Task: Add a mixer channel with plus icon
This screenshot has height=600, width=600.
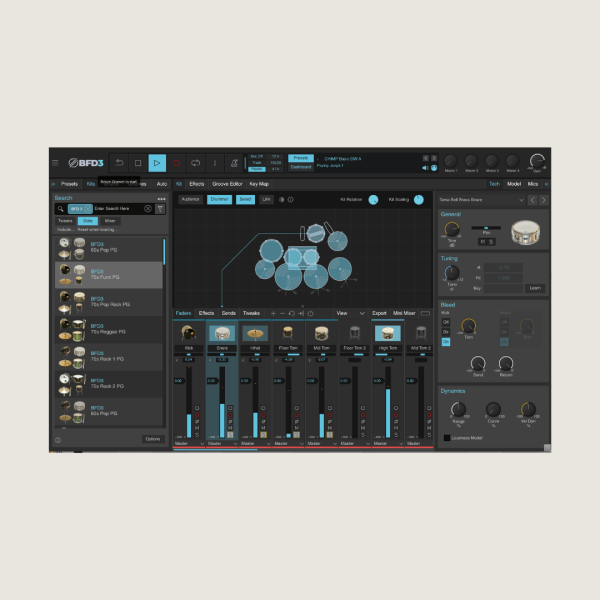Action: click(273, 313)
